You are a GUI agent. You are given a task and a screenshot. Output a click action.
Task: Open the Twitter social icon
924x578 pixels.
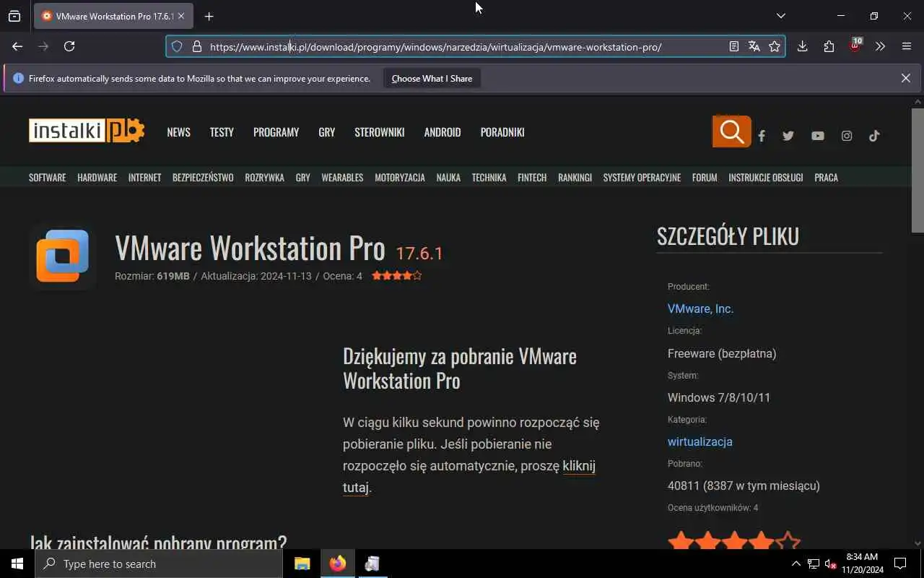click(788, 136)
